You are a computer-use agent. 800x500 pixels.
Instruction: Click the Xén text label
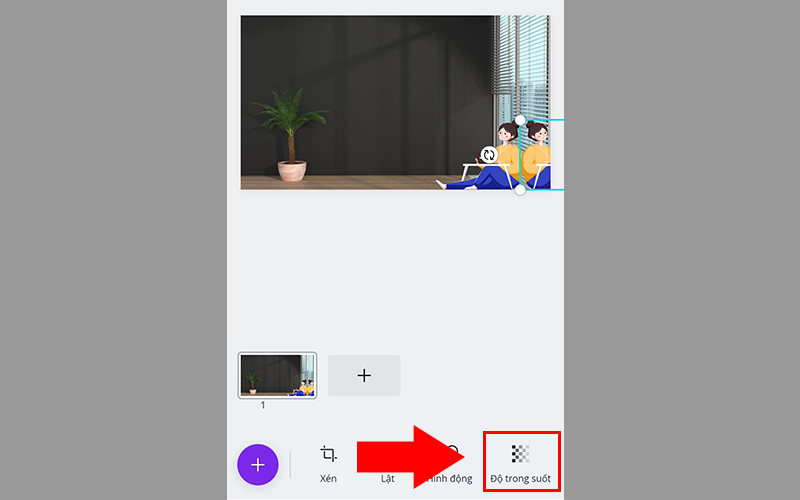tap(328, 479)
